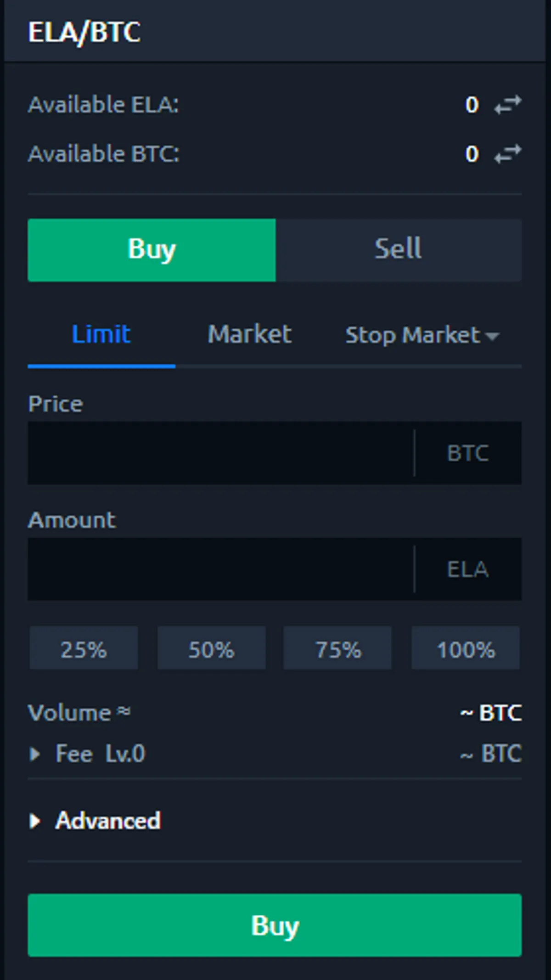The height and width of the screenshot is (980, 551).
Task: Focus the Amount input field in ELA
Action: 221,569
